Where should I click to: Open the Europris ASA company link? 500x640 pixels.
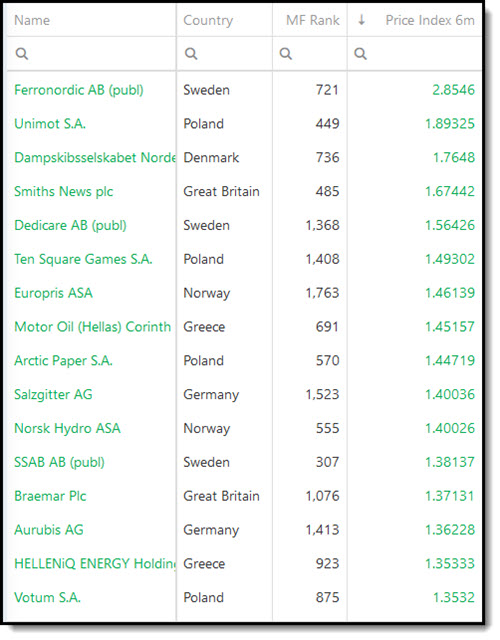coord(53,293)
